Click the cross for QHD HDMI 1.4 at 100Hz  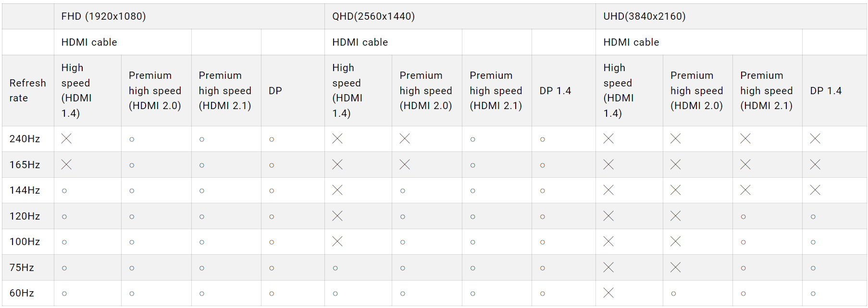337,241
